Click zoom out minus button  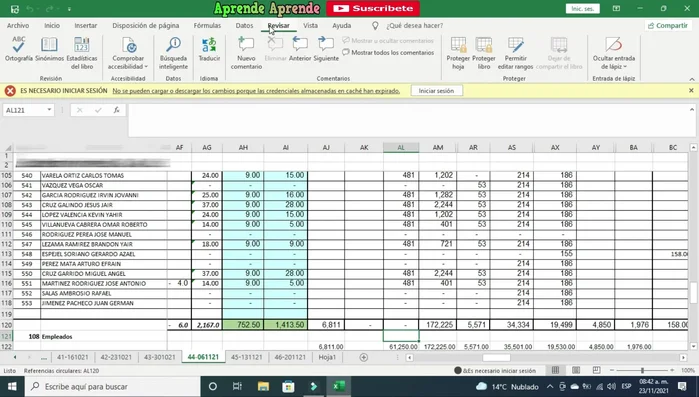[x=612, y=370]
